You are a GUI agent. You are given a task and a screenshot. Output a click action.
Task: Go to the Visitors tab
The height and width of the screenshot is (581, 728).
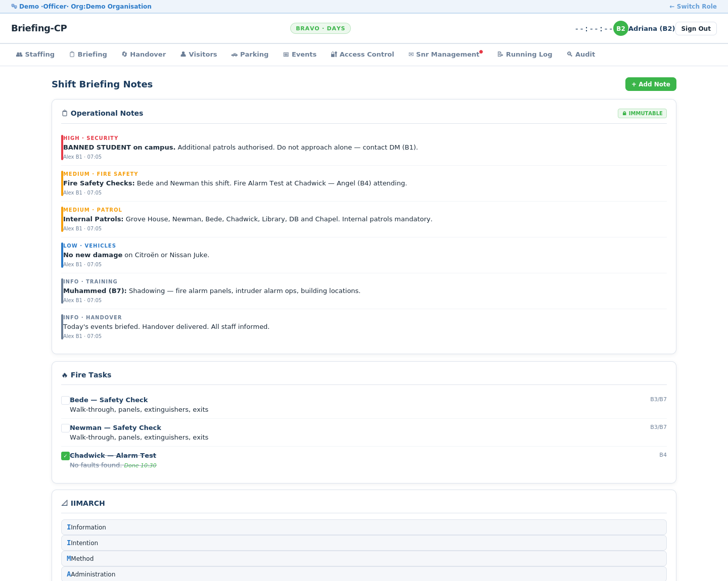click(199, 55)
